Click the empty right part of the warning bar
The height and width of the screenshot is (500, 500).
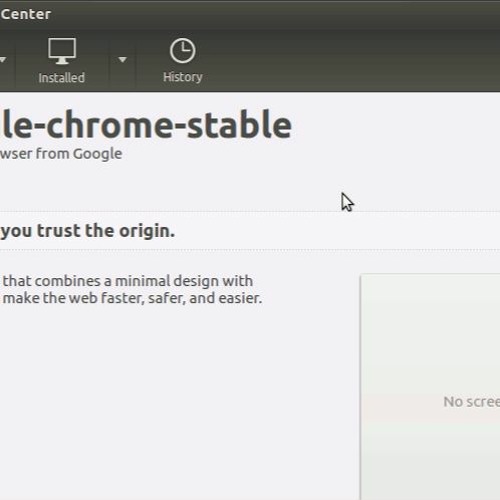coord(337,231)
